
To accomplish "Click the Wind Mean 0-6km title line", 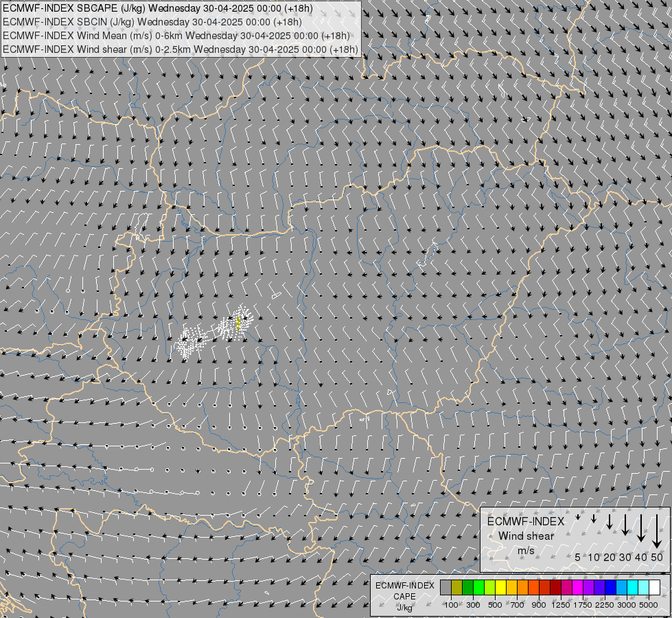I will 176,36.
